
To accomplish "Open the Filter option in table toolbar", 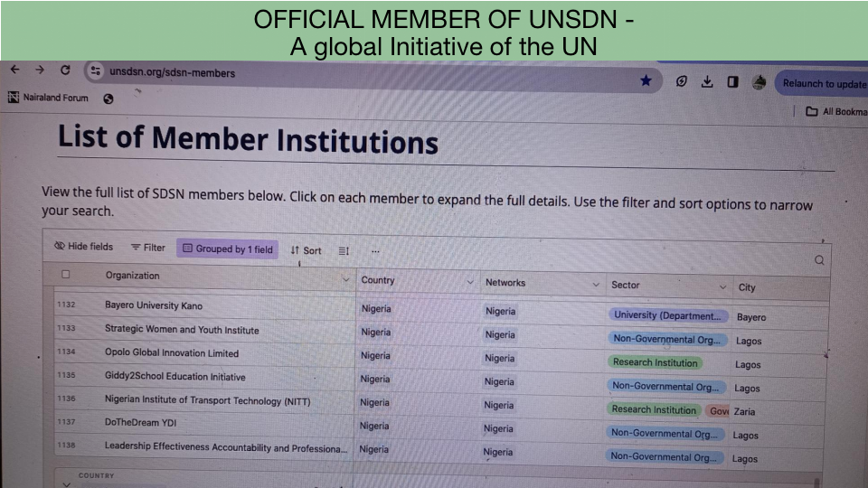I will 148,248.
